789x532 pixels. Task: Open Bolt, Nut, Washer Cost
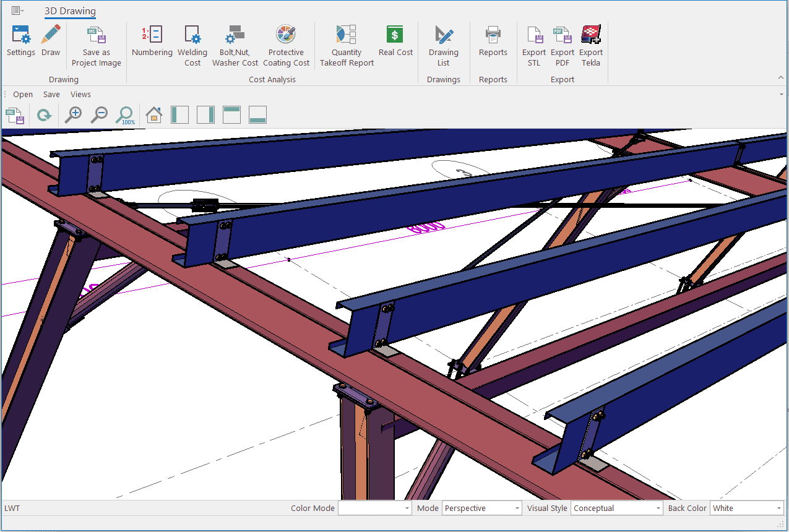[x=235, y=46]
